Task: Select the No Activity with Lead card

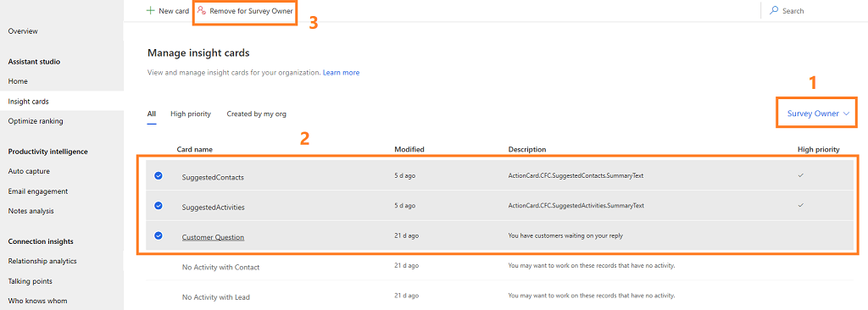Action: click(x=216, y=297)
